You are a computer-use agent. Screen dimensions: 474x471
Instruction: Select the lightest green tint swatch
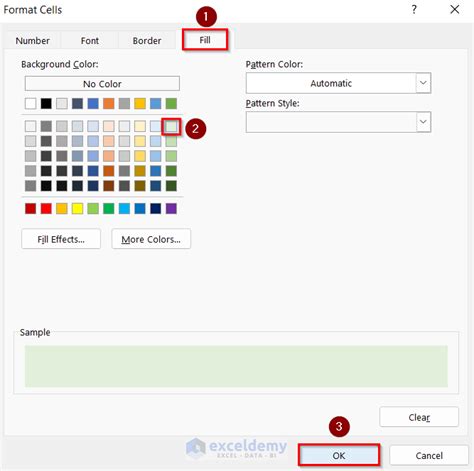tap(171, 126)
